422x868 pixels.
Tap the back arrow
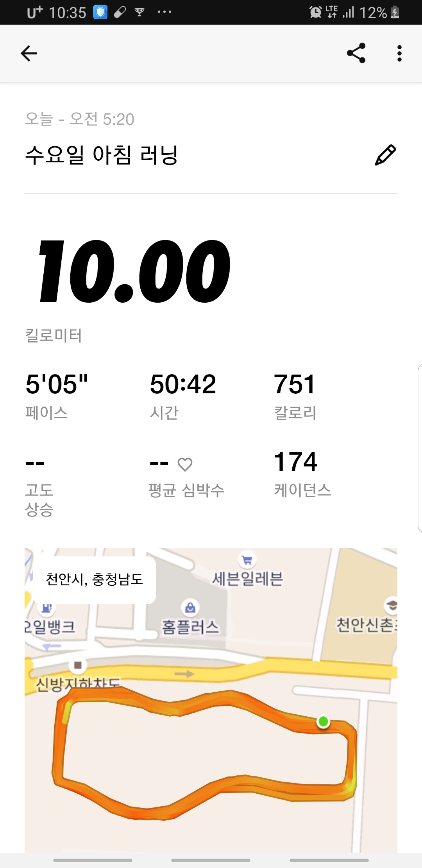[29, 54]
